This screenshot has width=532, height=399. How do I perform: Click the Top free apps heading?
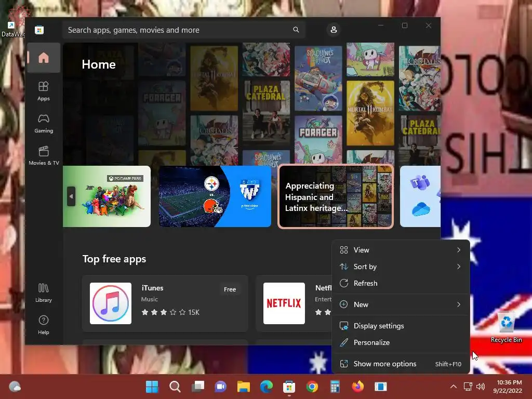pos(114,259)
